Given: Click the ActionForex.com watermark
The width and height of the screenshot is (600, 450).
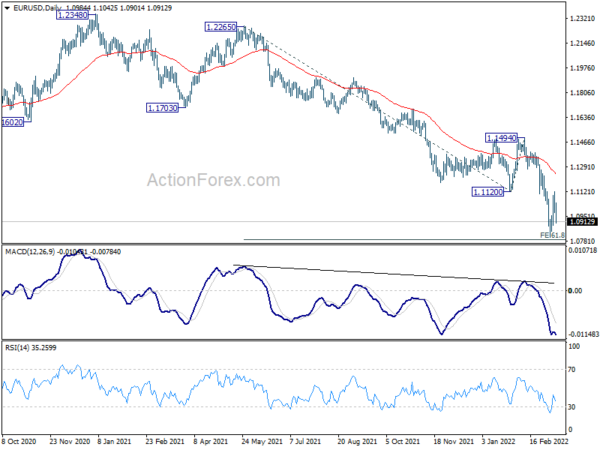Looking at the screenshot, I should tap(214, 180).
